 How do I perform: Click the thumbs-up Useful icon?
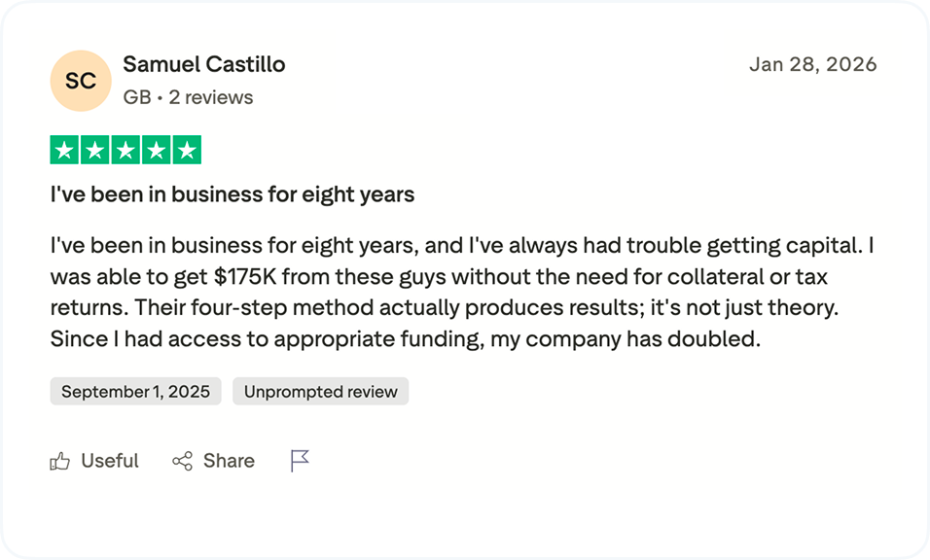pos(60,462)
